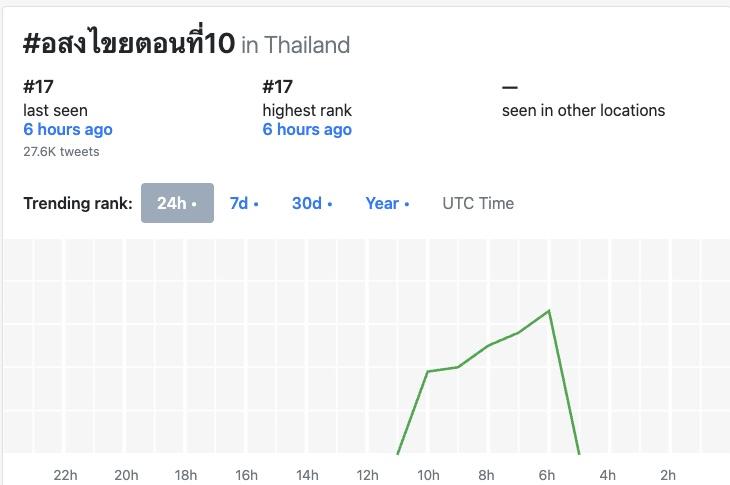
Task: Switch to the 7d trending view
Action: [243, 203]
